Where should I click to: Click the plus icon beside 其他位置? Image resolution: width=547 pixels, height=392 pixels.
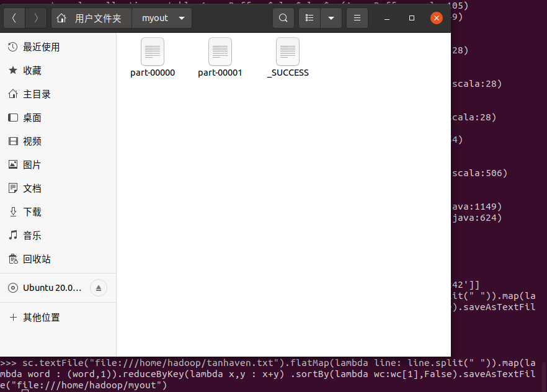(13, 317)
